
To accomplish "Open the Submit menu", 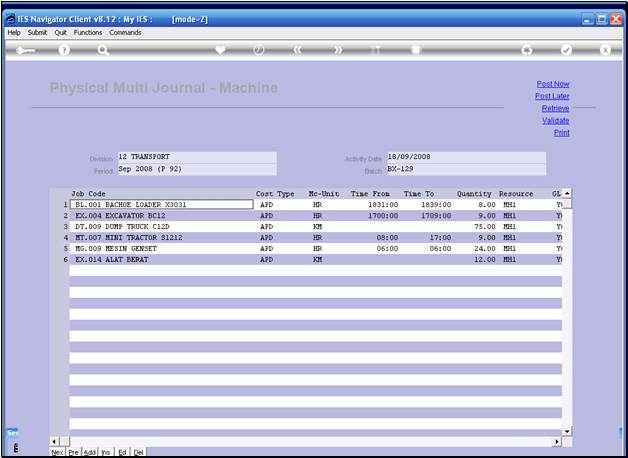I will (37, 32).
